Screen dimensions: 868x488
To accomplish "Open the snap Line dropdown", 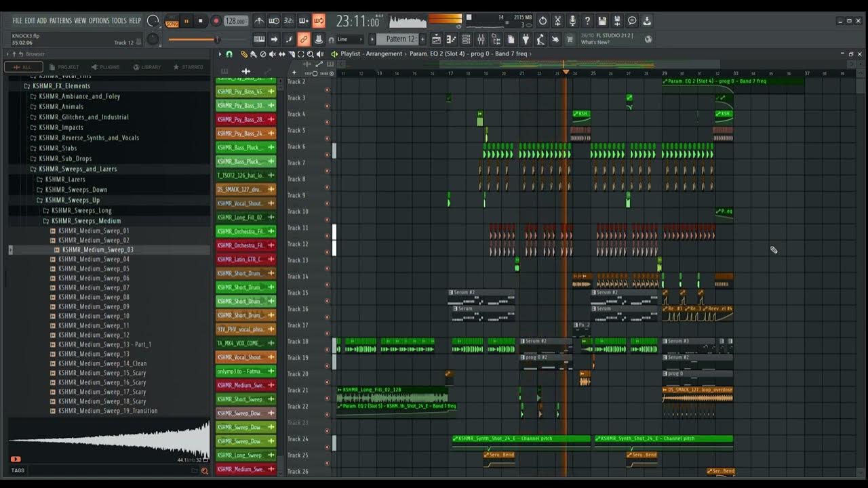I will [x=350, y=39].
